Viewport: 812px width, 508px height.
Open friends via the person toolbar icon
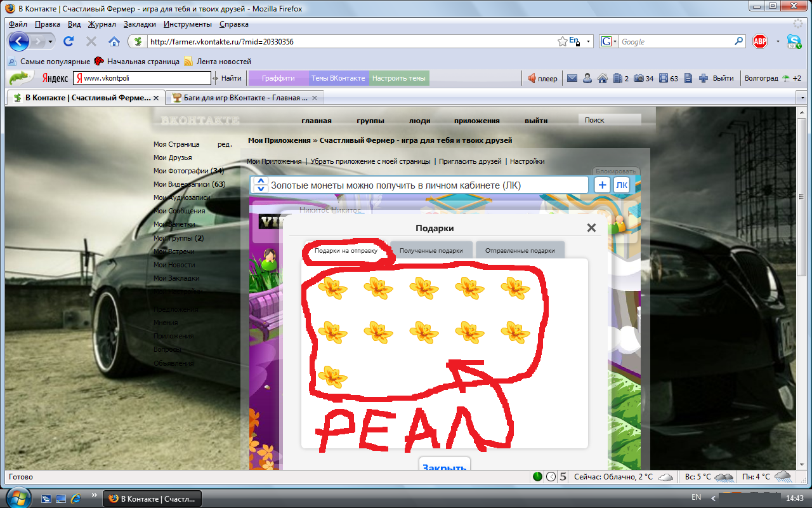point(587,79)
